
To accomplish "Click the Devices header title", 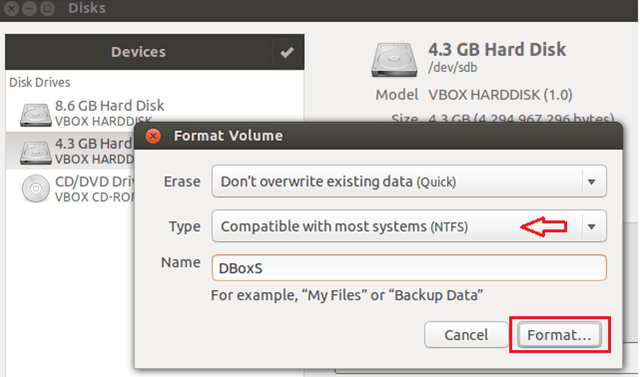I will 138,52.
